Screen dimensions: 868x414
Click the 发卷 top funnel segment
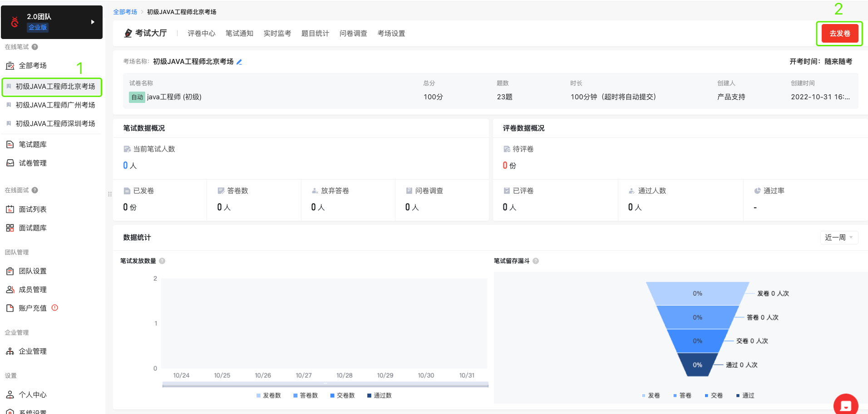coord(697,293)
